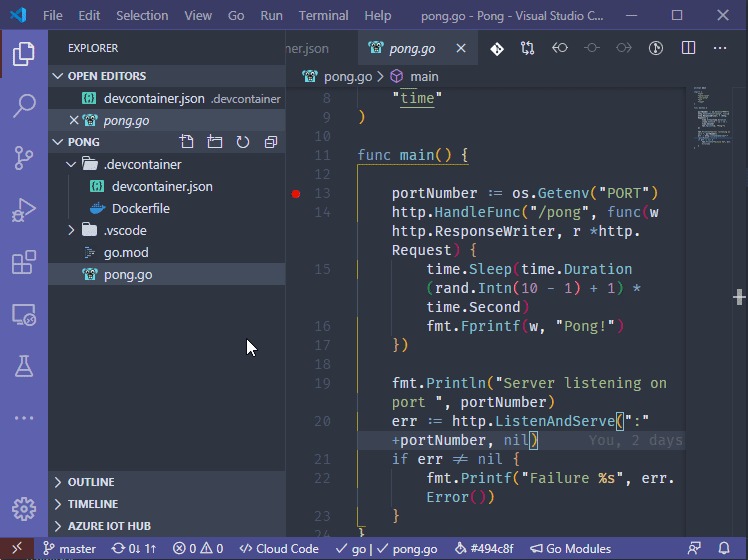Open the Remote Explorer view
This screenshot has width=748, height=560.
(x=23, y=315)
